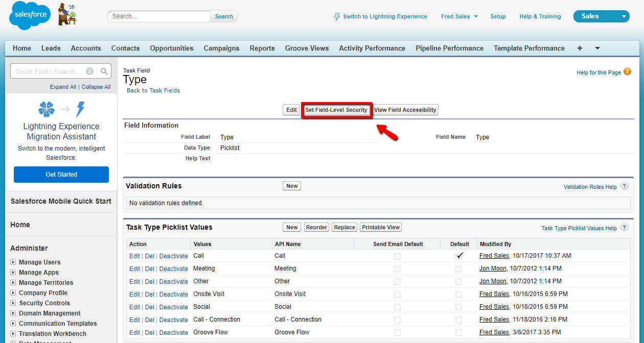Open the plus All Tabs icon
This screenshot has height=343, width=644.
click(580, 48)
